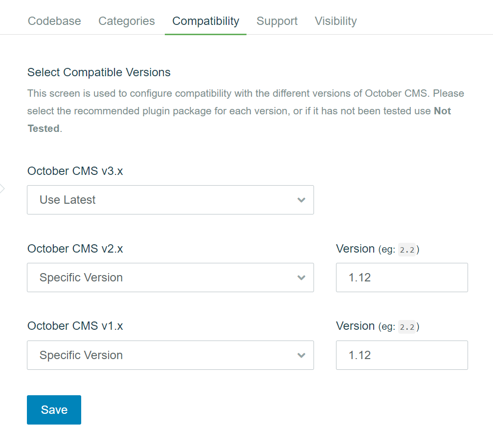Image resolution: width=493 pixels, height=448 pixels.
Task: Click the green underline indicator under Compatibility
Action: click(205, 33)
